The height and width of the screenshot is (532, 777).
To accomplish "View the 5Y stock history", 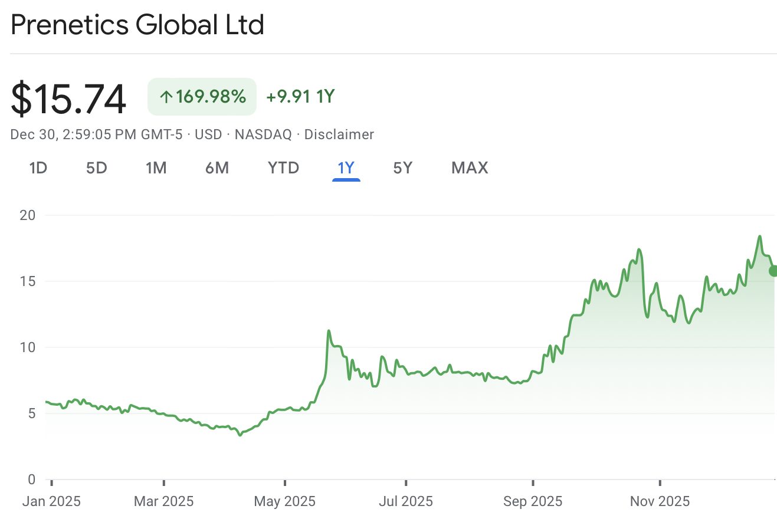I will coord(402,168).
